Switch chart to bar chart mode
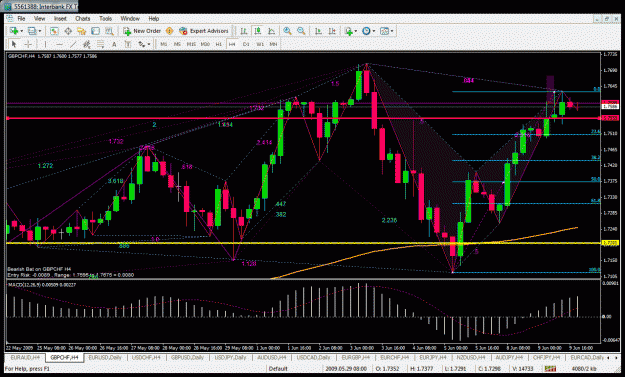Viewport: 625px width, 377px height. (x=244, y=31)
